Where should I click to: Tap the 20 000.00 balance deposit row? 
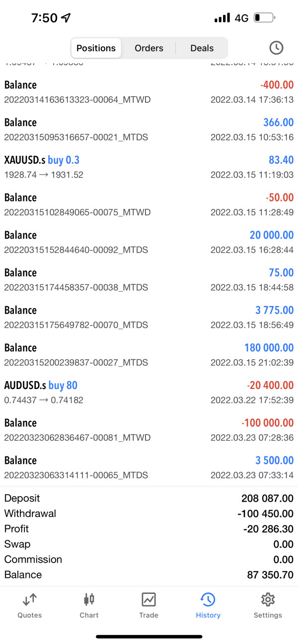tap(149, 242)
